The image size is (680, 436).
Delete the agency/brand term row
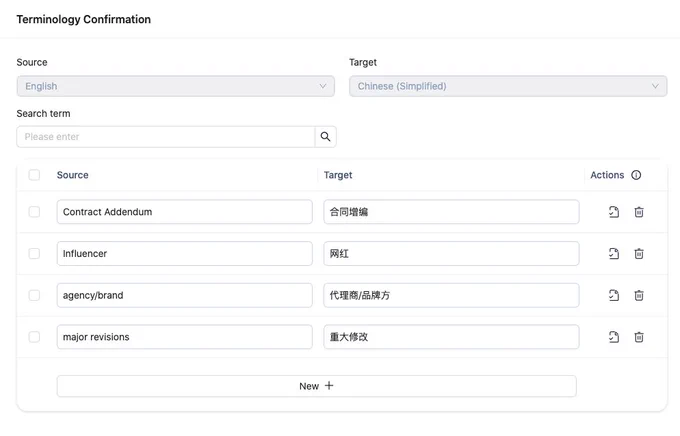tap(639, 295)
